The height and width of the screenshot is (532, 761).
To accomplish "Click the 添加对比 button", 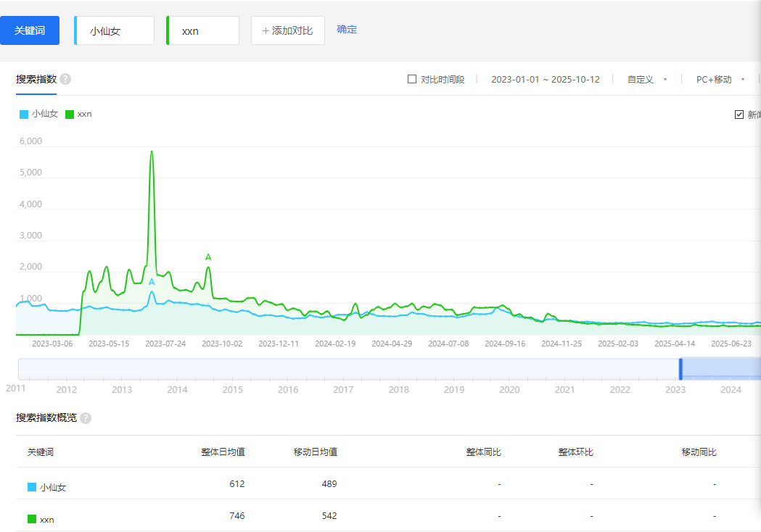I will pyautogui.click(x=288, y=30).
